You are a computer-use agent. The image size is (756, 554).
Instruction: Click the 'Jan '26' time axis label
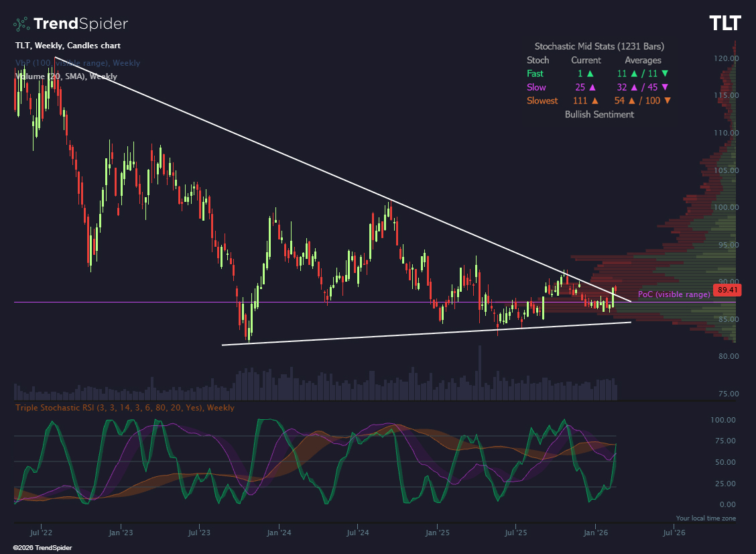[x=595, y=533]
